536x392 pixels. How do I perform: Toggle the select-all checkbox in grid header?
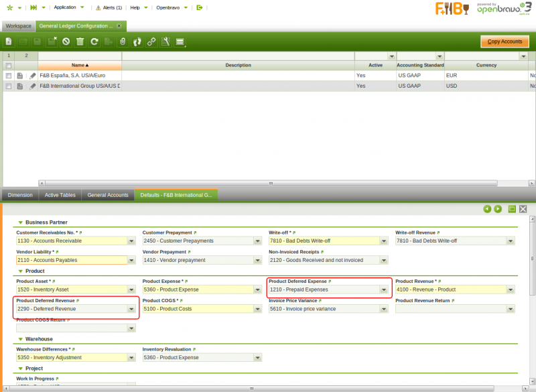point(8,66)
